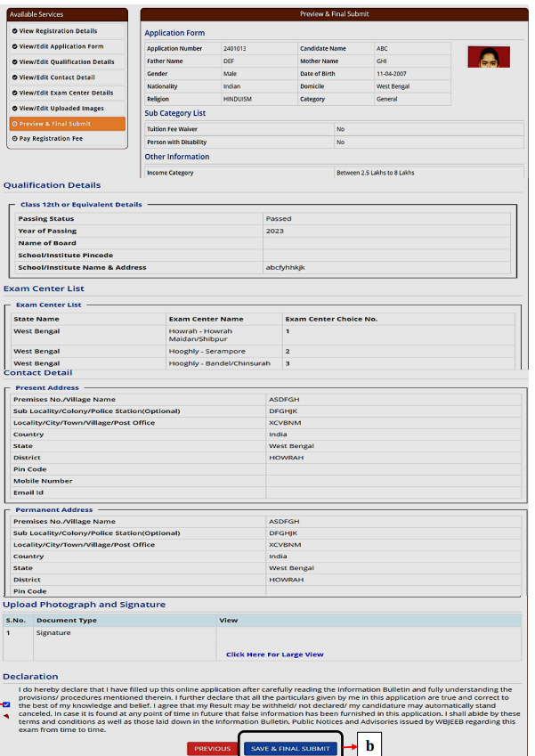Click clock icon beside Pay Registration Fee

coord(13,139)
